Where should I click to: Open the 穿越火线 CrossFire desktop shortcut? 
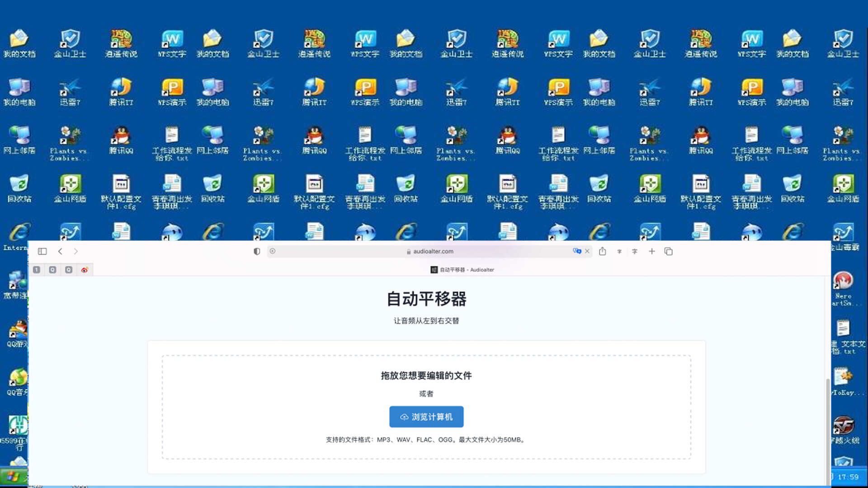844,430
